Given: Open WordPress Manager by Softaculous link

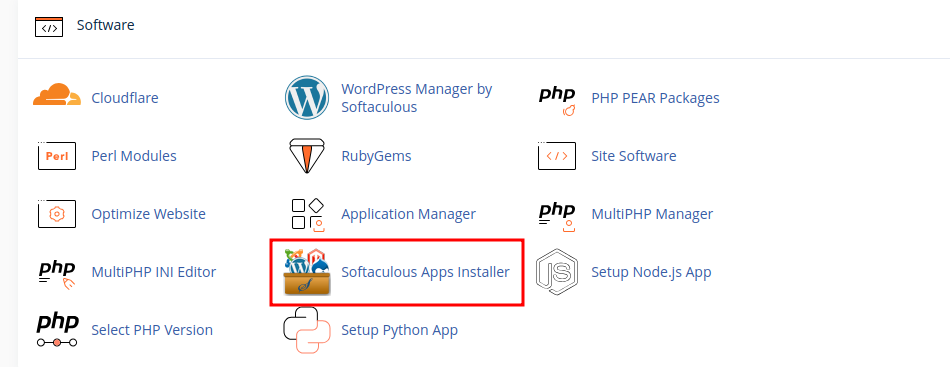Looking at the screenshot, I should 417,98.
